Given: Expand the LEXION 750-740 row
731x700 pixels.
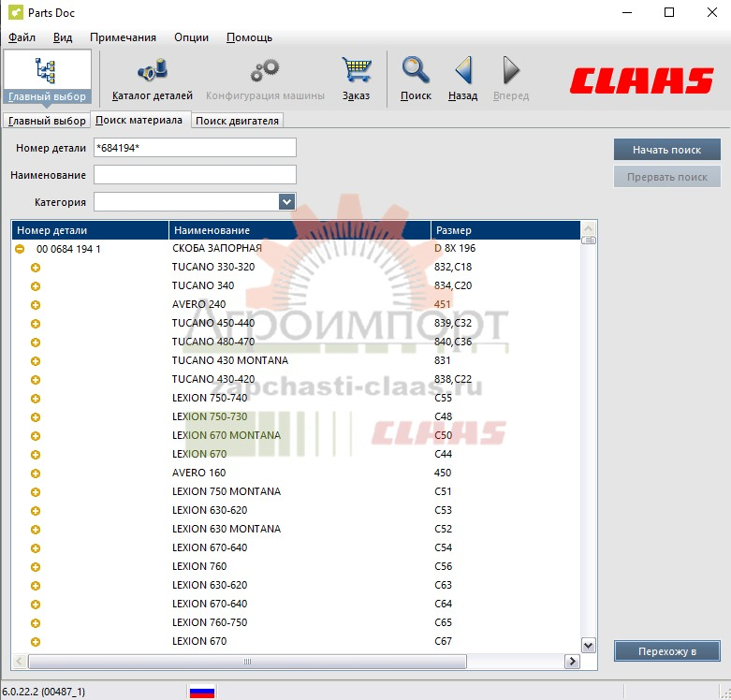Looking at the screenshot, I should [36, 399].
